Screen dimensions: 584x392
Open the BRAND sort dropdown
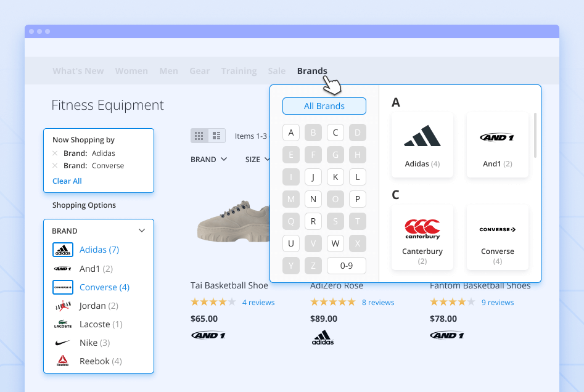[208, 158]
